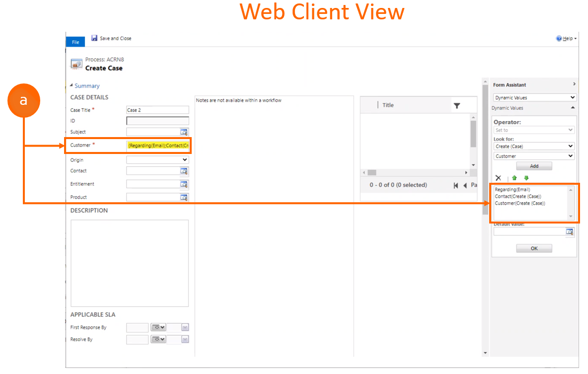Open the Default value lookup icon

569,232
